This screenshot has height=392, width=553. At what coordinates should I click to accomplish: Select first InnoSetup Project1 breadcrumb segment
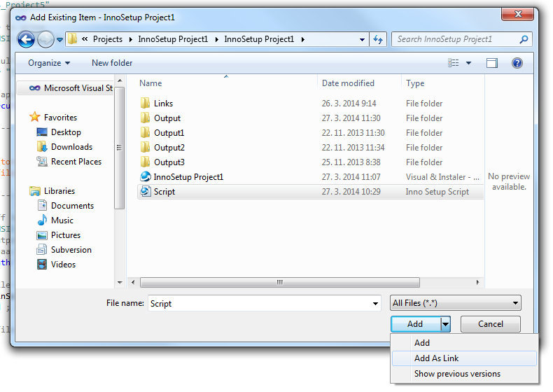(173, 39)
